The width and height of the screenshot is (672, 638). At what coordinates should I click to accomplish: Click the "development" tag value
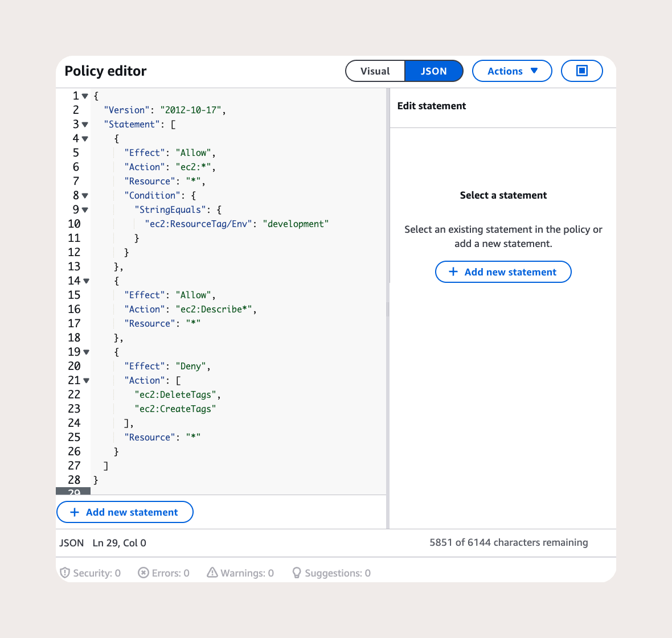point(296,224)
